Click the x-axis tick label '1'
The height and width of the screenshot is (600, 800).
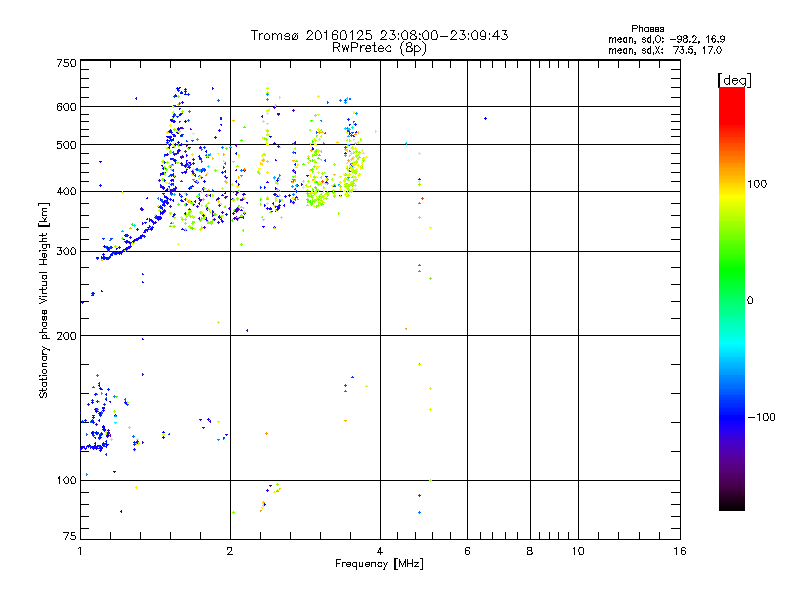coord(80,551)
